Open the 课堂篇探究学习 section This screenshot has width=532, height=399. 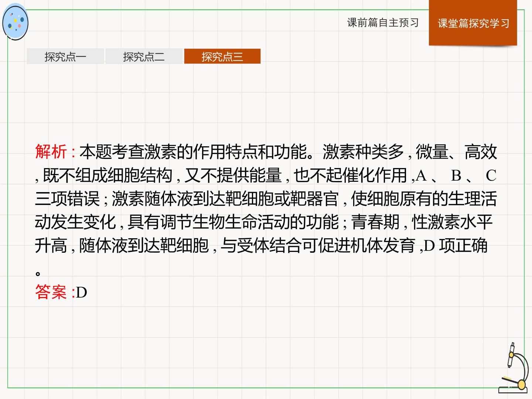click(473, 23)
